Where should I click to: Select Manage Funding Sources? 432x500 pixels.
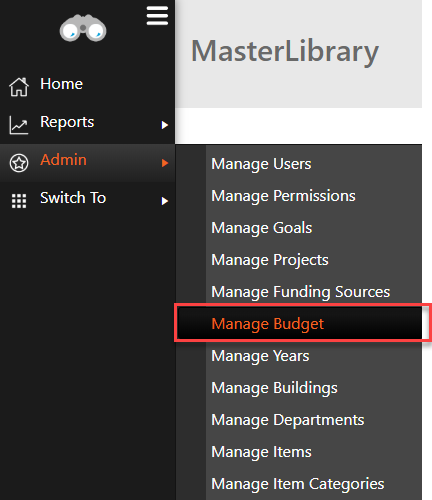pyautogui.click(x=299, y=291)
